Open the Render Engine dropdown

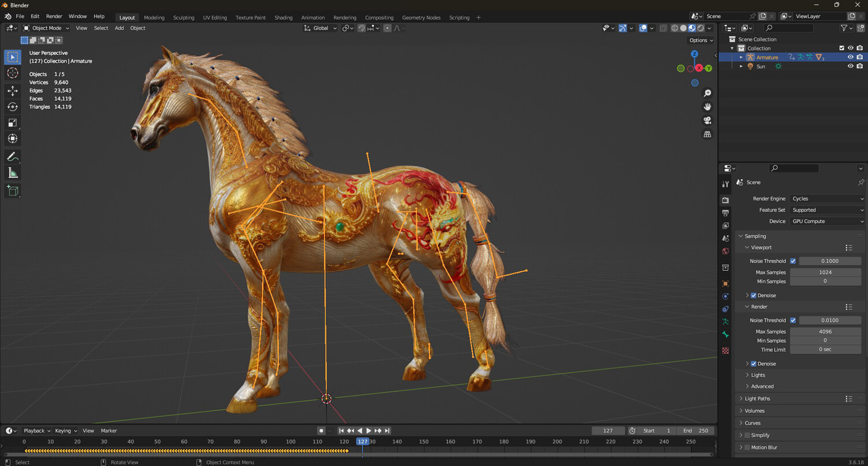pyautogui.click(x=827, y=199)
